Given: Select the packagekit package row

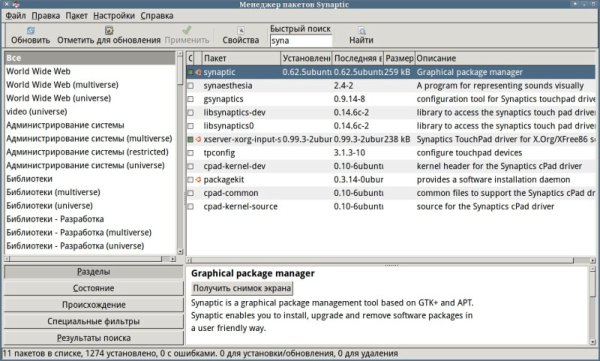Looking at the screenshot, I should click(391, 180).
